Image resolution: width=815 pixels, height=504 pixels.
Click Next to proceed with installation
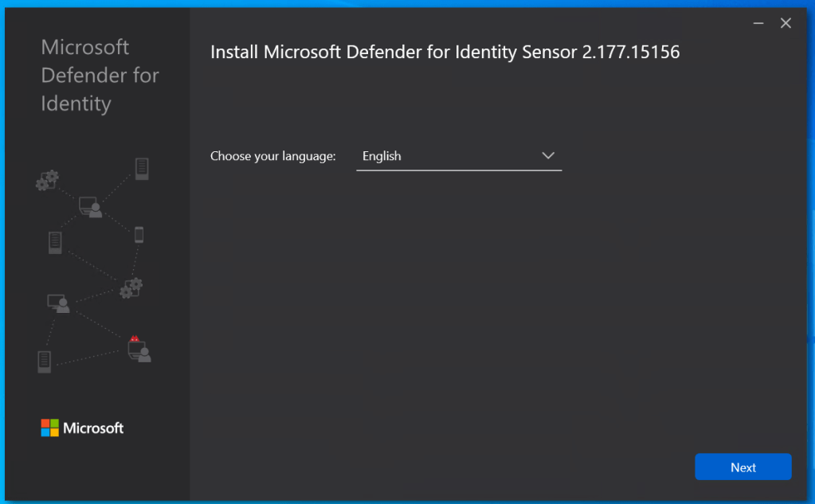coord(743,467)
